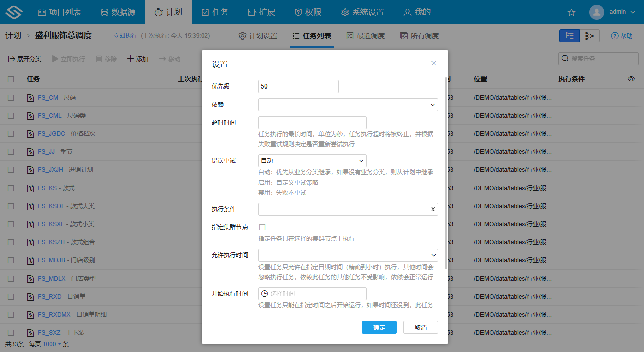Image resolution: width=644 pixels, height=352 pixels.
Task: Click the 确定 button in settings dialog
Action: pos(379,327)
